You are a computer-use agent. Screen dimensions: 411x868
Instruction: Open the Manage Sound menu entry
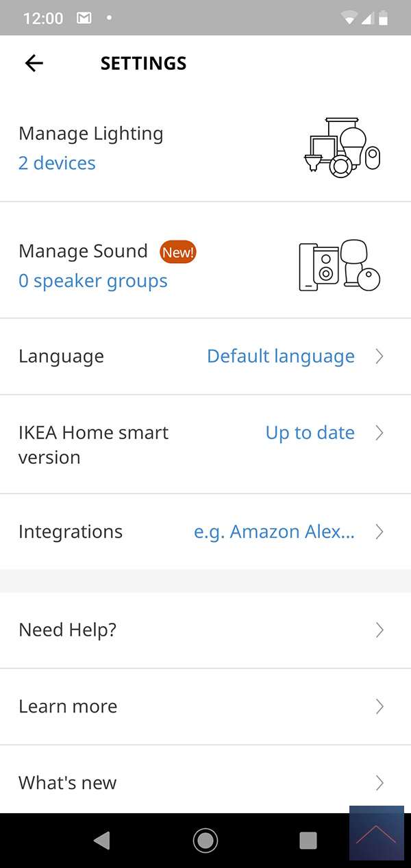(x=83, y=251)
